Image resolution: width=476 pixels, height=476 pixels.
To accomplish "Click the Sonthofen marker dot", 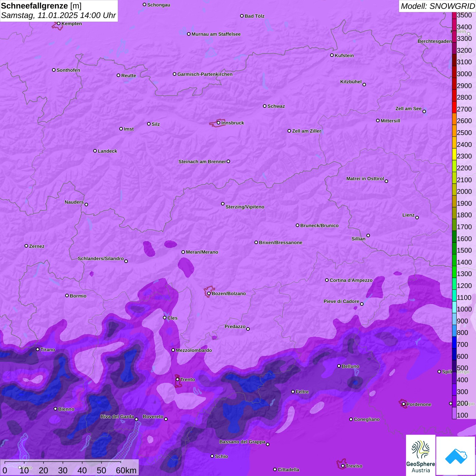I will point(54,70).
